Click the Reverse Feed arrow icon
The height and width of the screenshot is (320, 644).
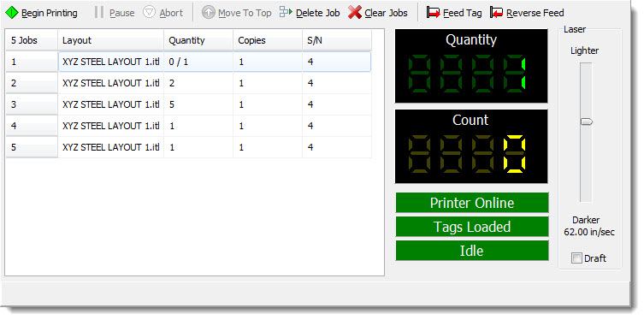click(x=497, y=13)
